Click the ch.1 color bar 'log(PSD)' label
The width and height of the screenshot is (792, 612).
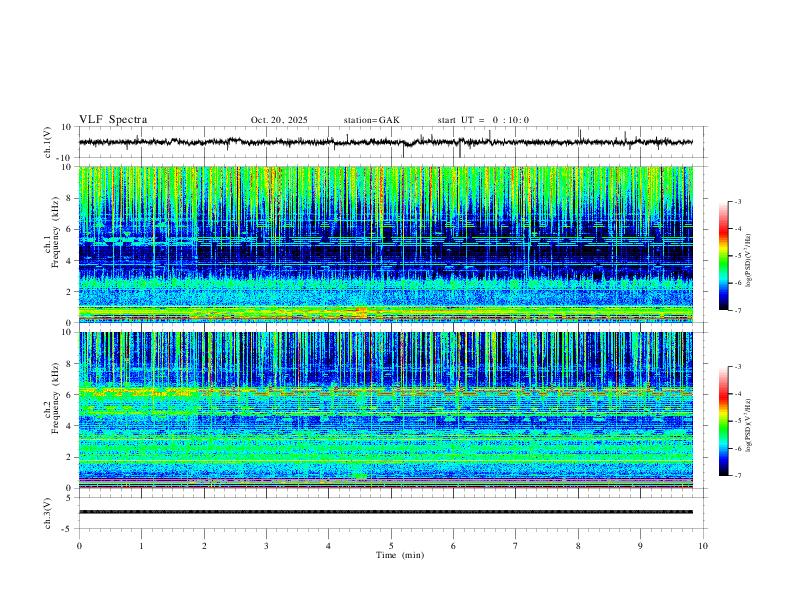pyautogui.click(x=749, y=260)
